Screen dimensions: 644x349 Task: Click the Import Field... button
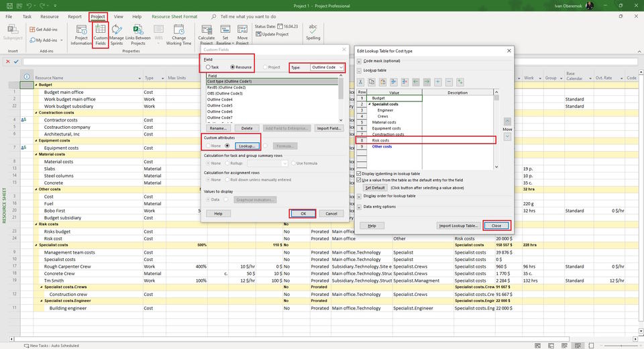[329, 128]
